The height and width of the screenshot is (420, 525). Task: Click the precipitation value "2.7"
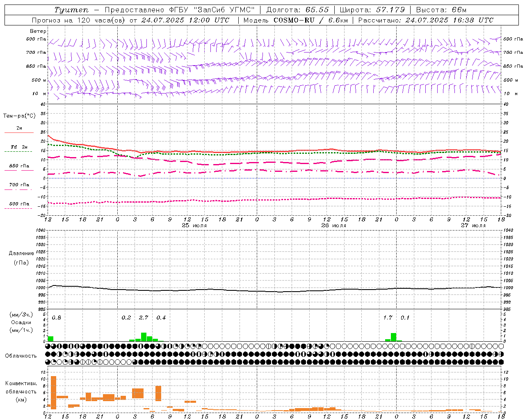[144, 318]
